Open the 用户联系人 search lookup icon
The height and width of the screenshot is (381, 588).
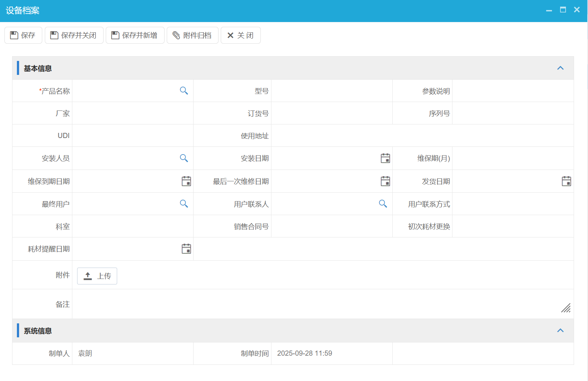pyautogui.click(x=383, y=204)
